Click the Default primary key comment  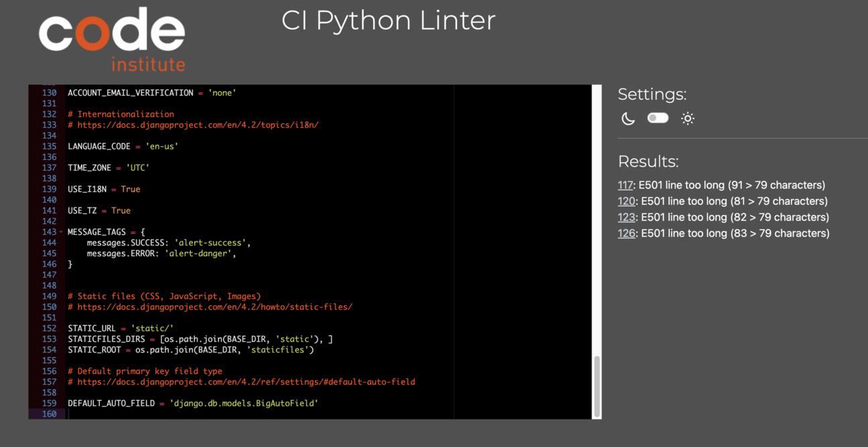tap(145, 371)
